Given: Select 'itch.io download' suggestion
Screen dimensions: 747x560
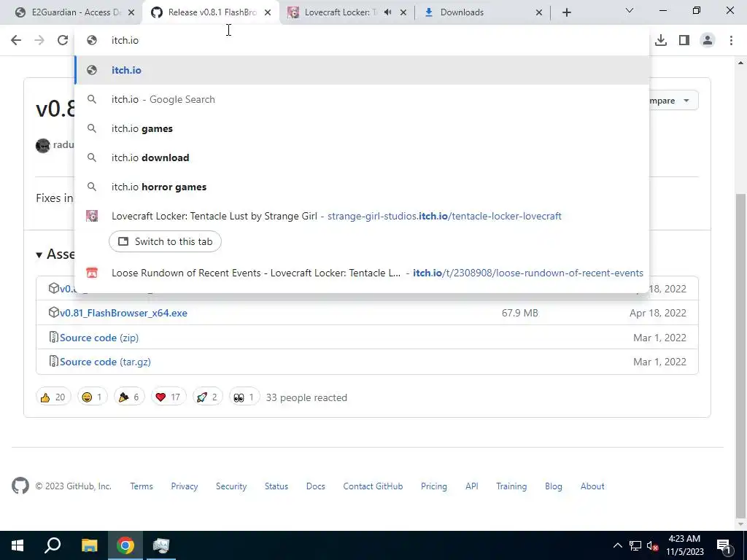Looking at the screenshot, I should coord(362,157).
